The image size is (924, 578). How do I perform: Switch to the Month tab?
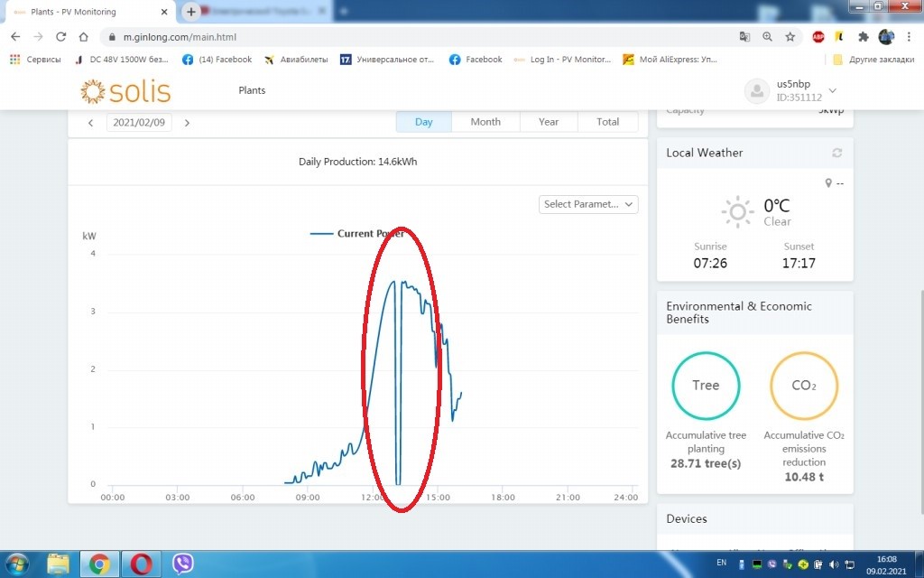[x=485, y=122]
